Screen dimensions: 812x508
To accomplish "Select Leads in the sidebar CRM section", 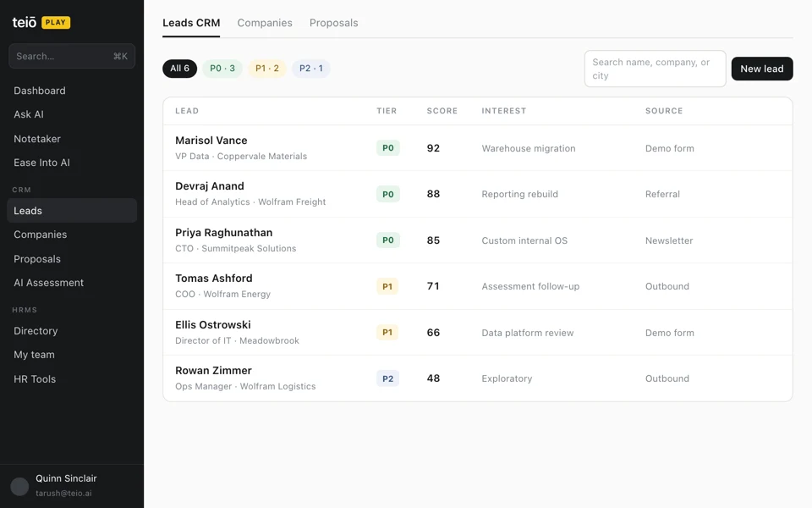I will [72, 211].
